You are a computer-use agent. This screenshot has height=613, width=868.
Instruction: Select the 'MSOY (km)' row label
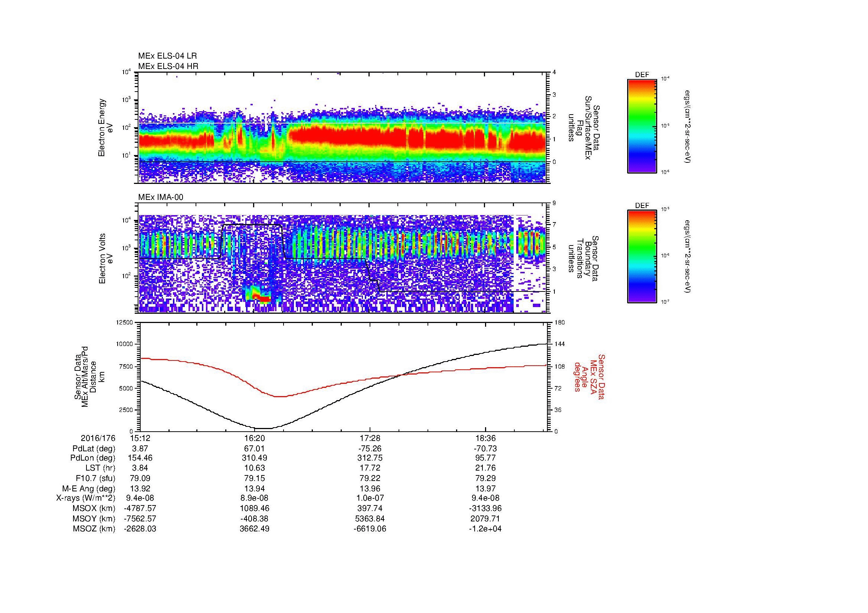pyautogui.click(x=94, y=518)
